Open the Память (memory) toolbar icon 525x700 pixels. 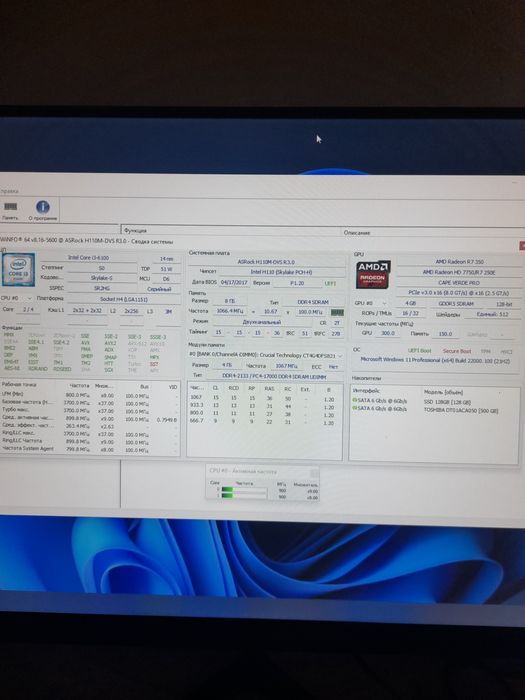pos(10,211)
